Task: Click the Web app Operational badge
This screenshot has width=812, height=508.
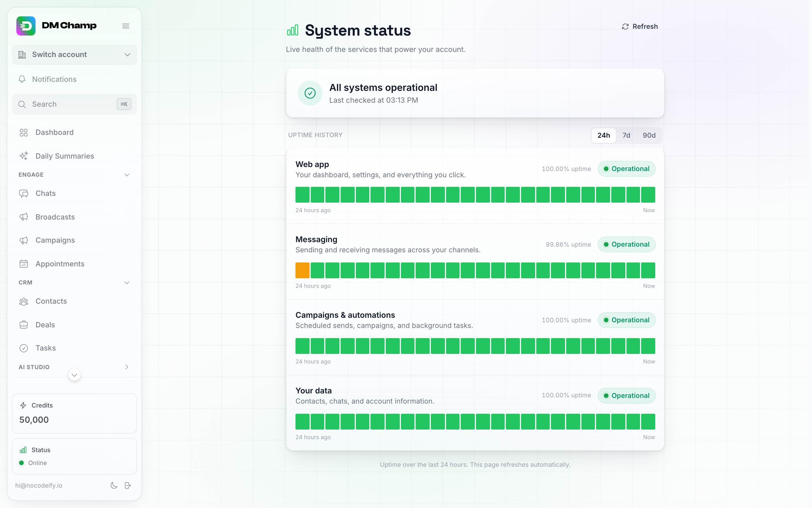Action: tap(626, 169)
